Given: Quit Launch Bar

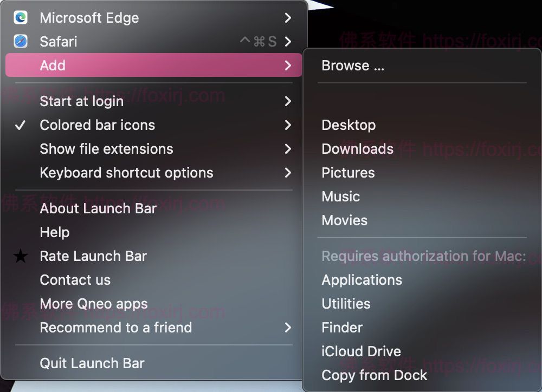Looking at the screenshot, I should click(x=92, y=363).
